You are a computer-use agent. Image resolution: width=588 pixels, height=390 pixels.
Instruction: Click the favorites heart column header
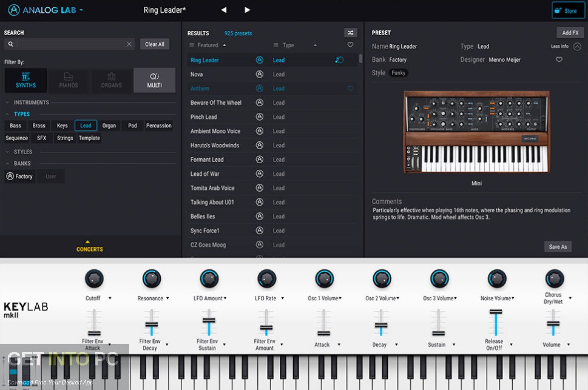point(350,45)
